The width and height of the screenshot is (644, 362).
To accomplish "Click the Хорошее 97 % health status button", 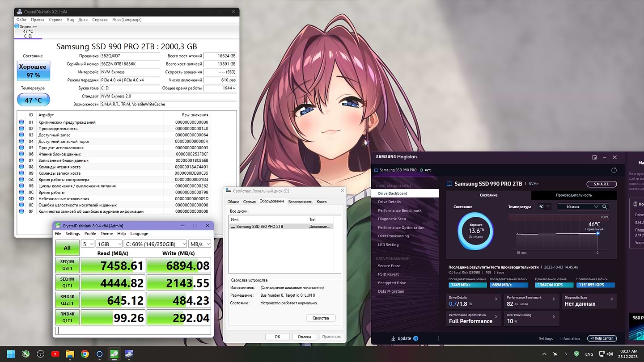I will point(33,71).
